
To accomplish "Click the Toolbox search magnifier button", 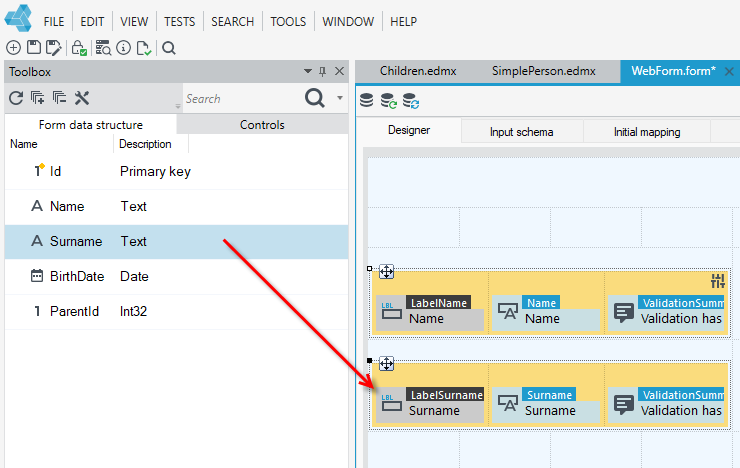I will tap(314, 98).
